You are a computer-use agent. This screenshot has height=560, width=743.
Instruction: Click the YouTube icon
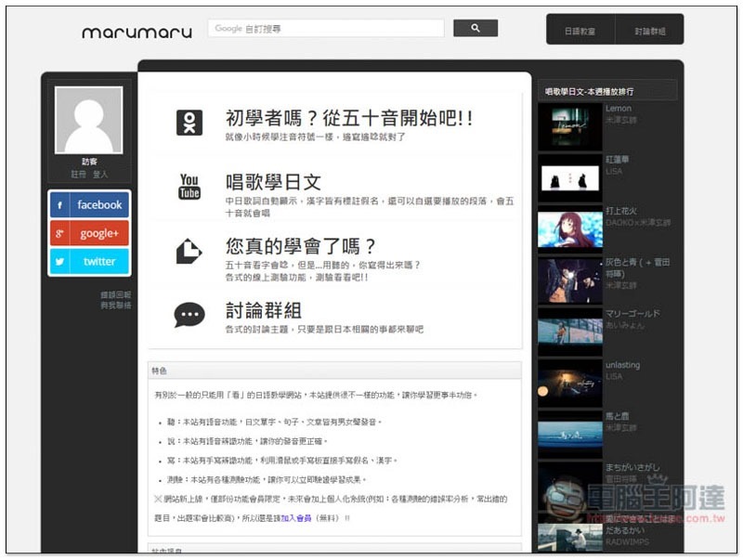tap(189, 186)
